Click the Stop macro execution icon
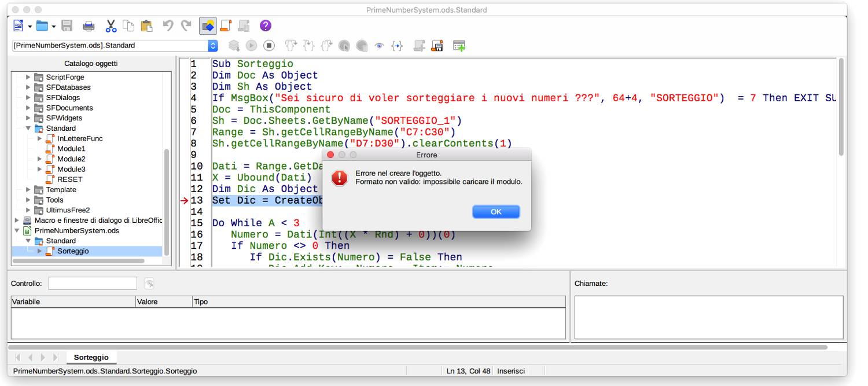The image size is (868, 386). click(x=269, y=45)
